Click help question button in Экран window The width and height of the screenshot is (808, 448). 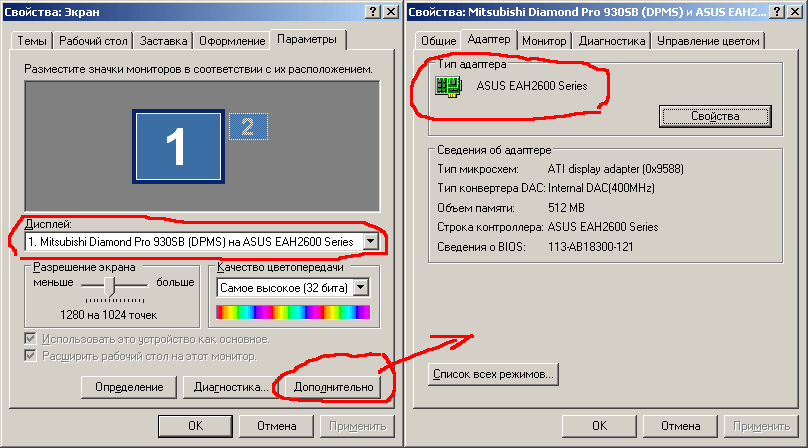point(373,11)
